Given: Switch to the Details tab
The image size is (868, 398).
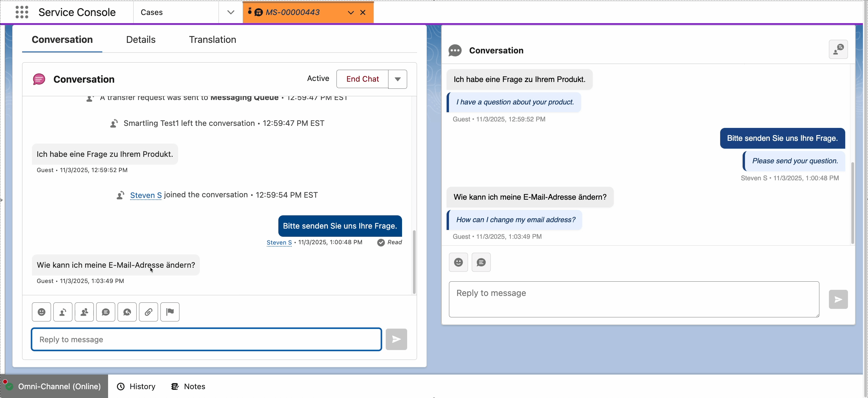Looking at the screenshot, I should (141, 39).
